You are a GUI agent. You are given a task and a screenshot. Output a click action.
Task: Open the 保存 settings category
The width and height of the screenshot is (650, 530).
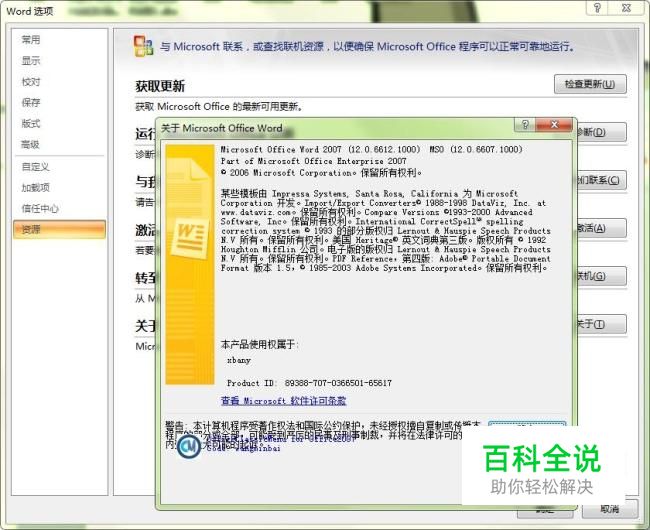(x=31, y=102)
